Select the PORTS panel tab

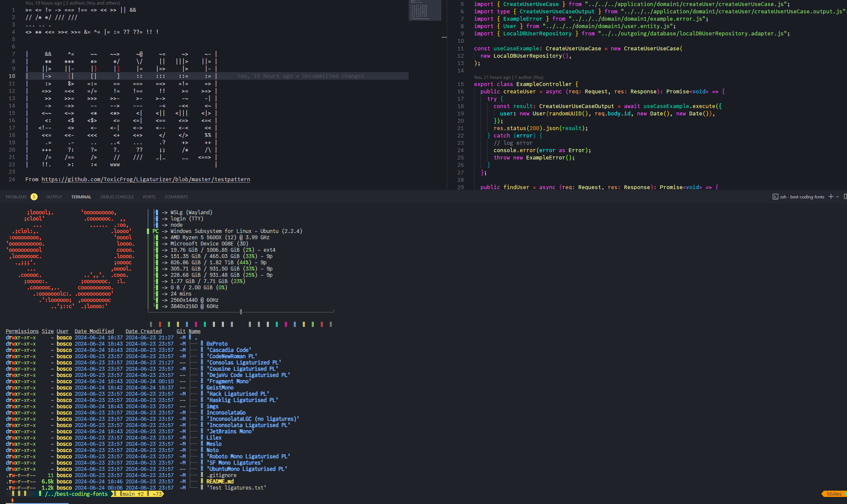[149, 197]
